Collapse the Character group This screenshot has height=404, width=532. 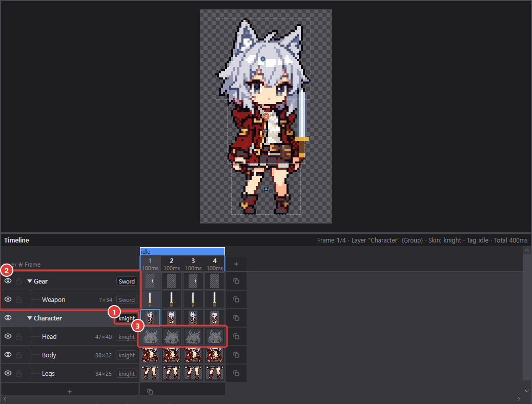[x=30, y=318]
